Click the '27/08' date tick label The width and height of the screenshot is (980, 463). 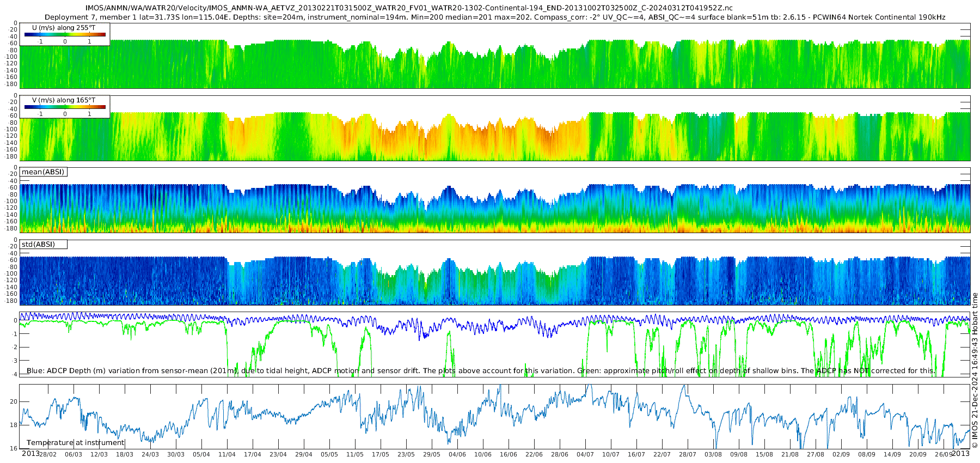pos(816,454)
